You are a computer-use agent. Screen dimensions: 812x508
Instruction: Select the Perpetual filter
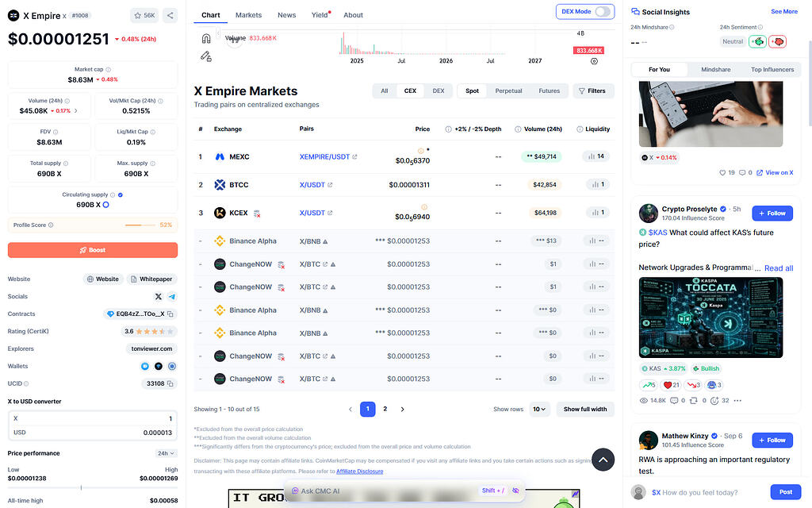(508, 90)
